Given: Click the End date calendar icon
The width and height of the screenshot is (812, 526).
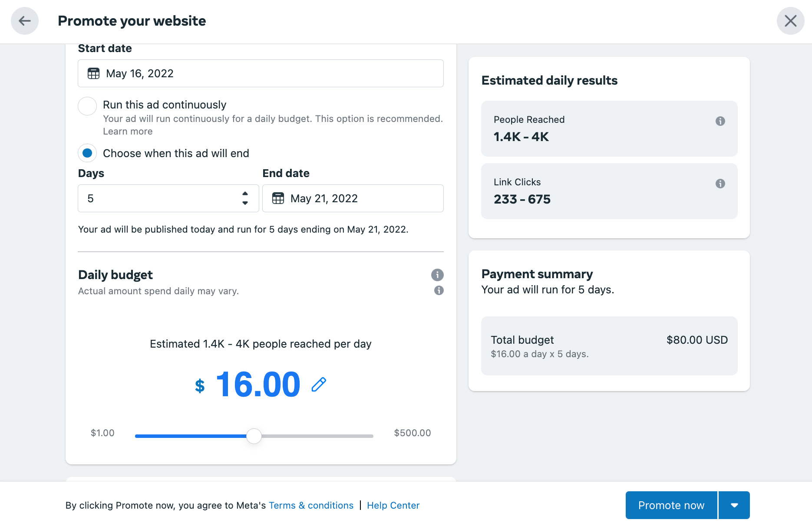Looking at the screenshot, I should pyautogui.click(x=278, y=198).
